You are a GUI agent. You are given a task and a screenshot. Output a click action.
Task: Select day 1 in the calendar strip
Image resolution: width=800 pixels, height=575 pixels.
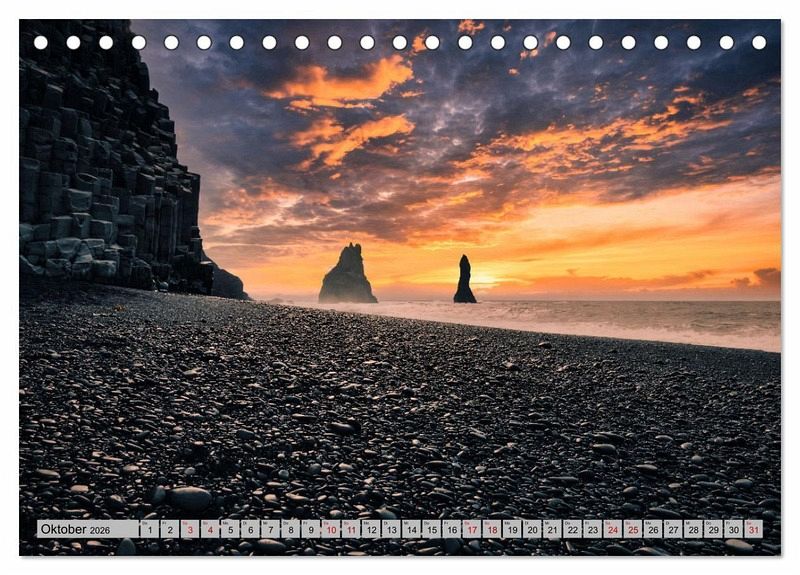(x=149, y=529)
